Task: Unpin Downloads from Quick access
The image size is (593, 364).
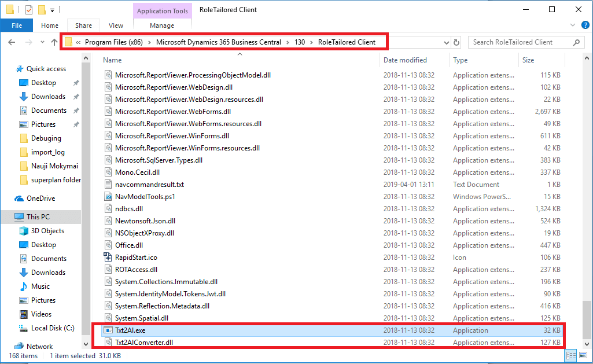Action: click(x=76, y=97)
